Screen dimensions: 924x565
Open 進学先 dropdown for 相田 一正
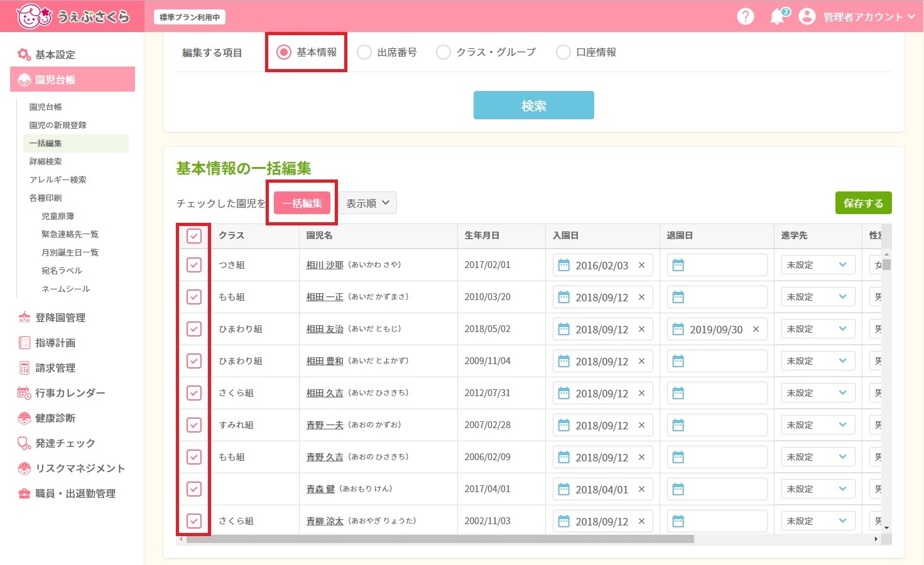click(x=818, y=297)
